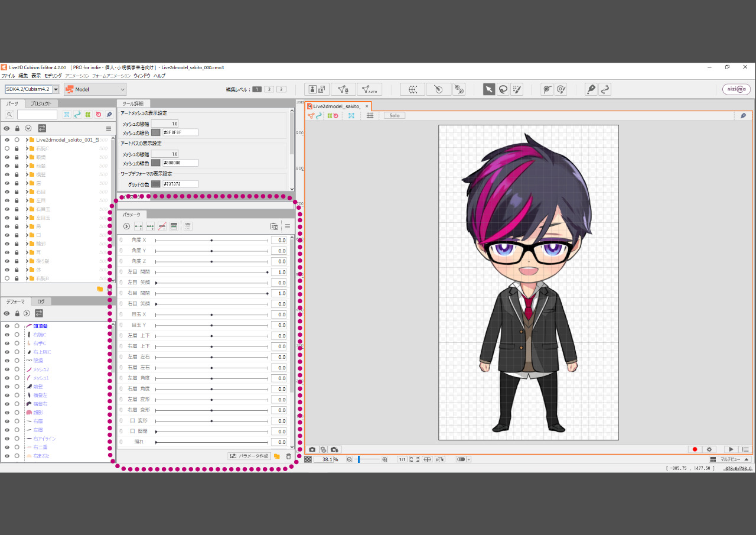
Task: Select the lasso selection tool
Action: tap(503, 89)
